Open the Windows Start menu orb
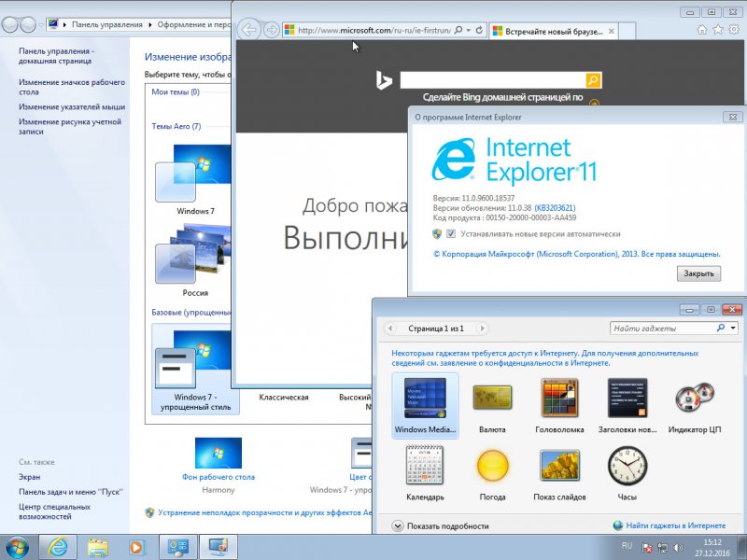This screenshot has height=560, width=747. (x=17, y=547)
